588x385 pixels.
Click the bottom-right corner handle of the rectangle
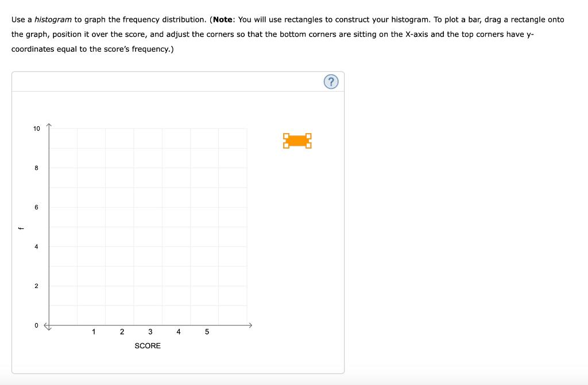click(x=309, y=146)
